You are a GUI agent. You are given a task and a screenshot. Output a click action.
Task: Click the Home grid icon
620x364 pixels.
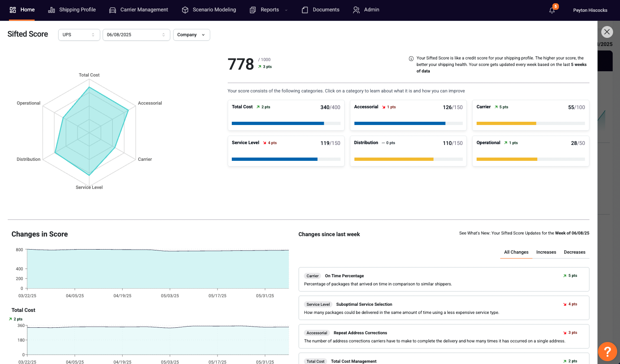[x=13, y=10]
